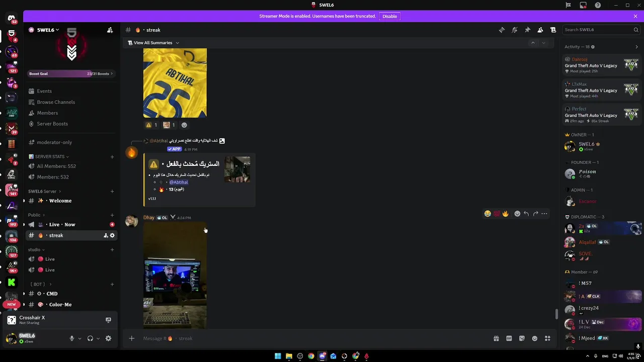The height and width of the screenshot is (362, 644).
Task: Open the Help question mark icon
Action: point(598,5)
